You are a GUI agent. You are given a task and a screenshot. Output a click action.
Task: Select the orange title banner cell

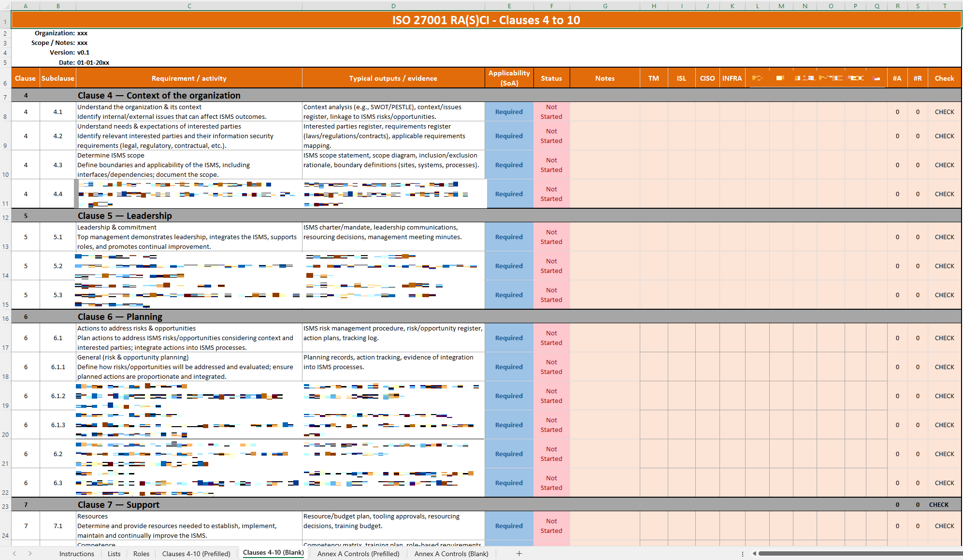point(486,20)
